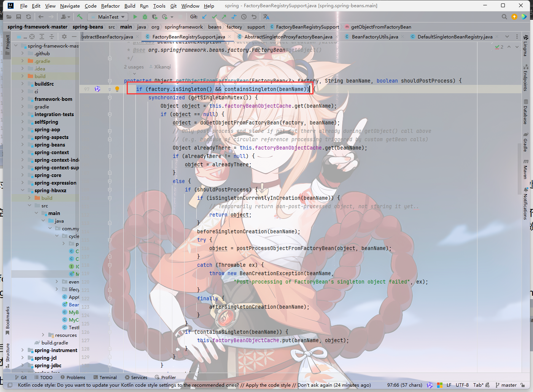The height and width of the screenshot is (392, 533).
Task: Navigate back with the left arrow icon
Action: [41, 17]
